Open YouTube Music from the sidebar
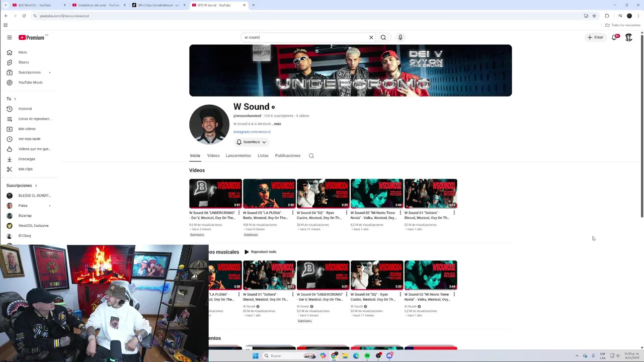Viewport: 644px width, 362px height. point(30,82)
